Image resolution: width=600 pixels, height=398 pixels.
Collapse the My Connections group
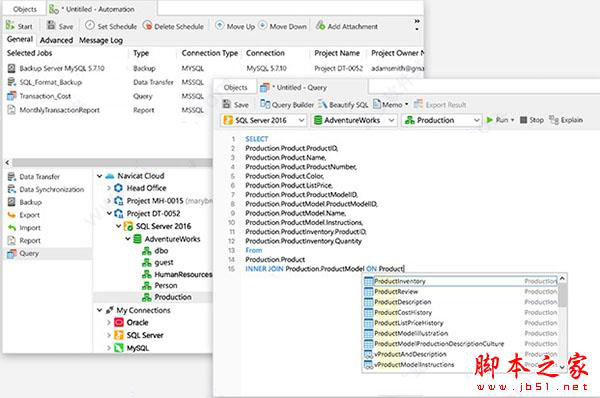click(x=99, y=310)
